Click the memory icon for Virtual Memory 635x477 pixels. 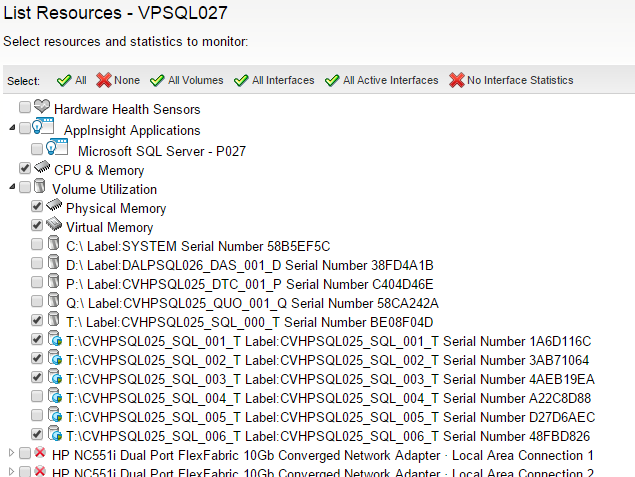click(54, 224)
